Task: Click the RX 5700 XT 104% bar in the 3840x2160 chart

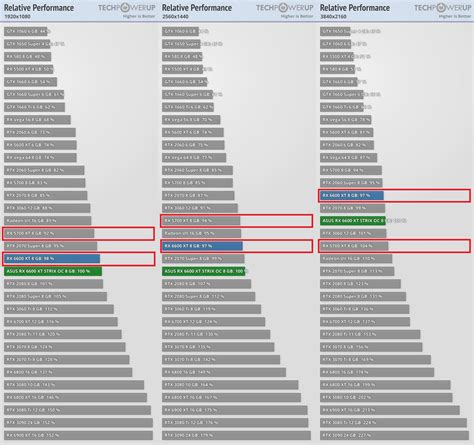Action: point(354,246)
